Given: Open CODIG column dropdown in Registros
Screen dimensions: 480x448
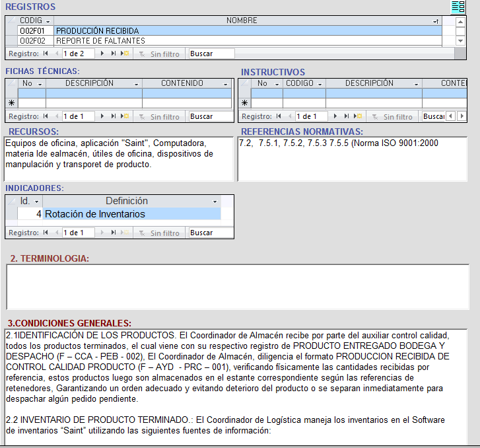Looking at the screenshot, I should tap(47, 21).
